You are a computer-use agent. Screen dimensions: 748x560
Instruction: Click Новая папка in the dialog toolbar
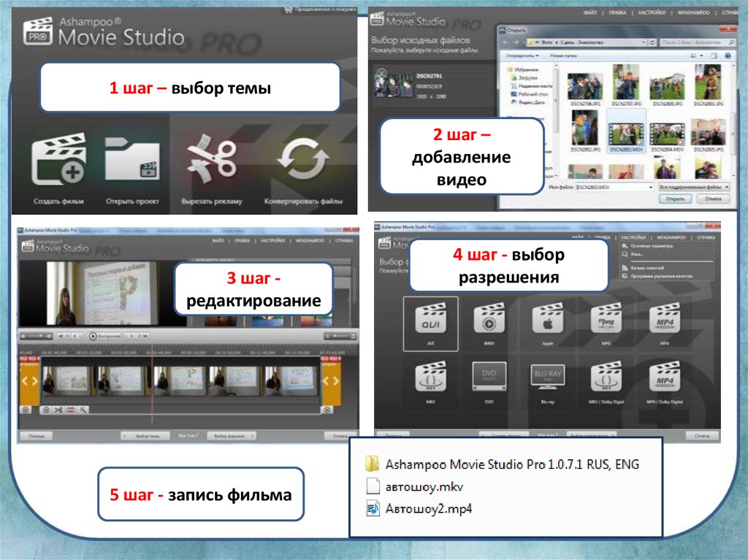coord(564,55)
